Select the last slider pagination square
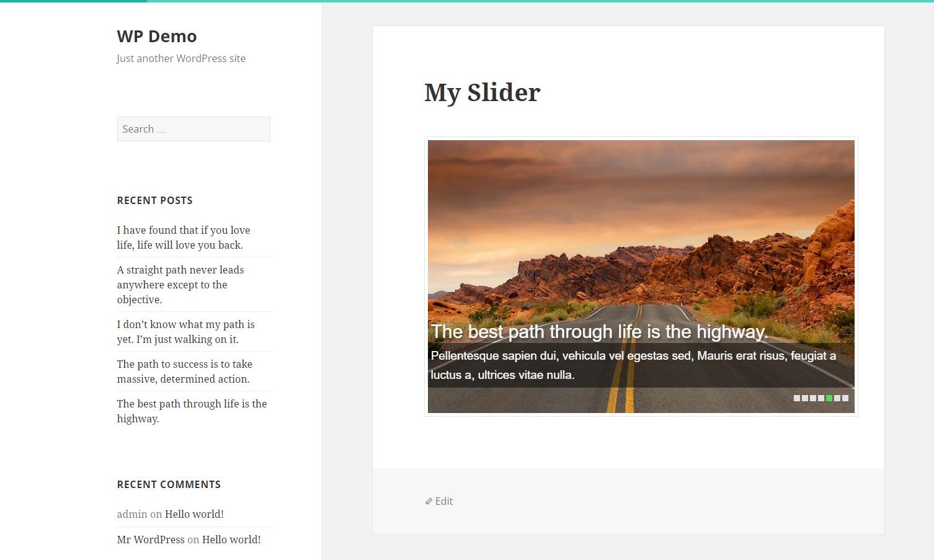 pyautogui.click(x=845, y=398)
